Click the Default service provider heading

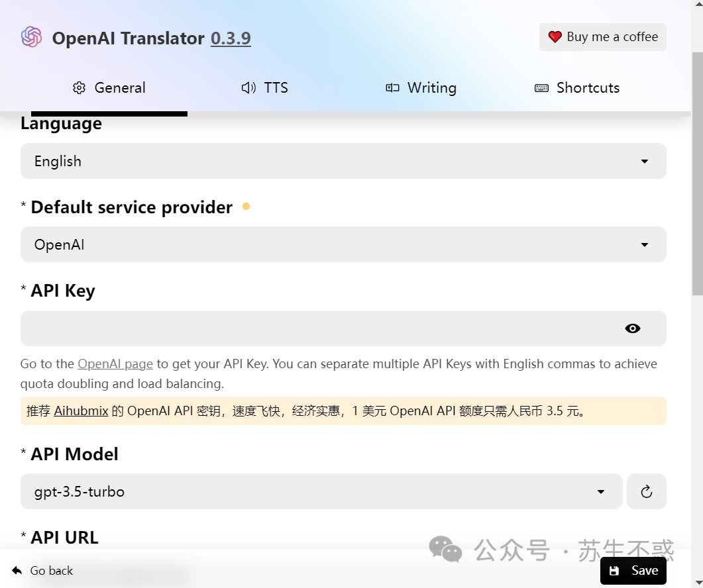(x=132, y=207)
